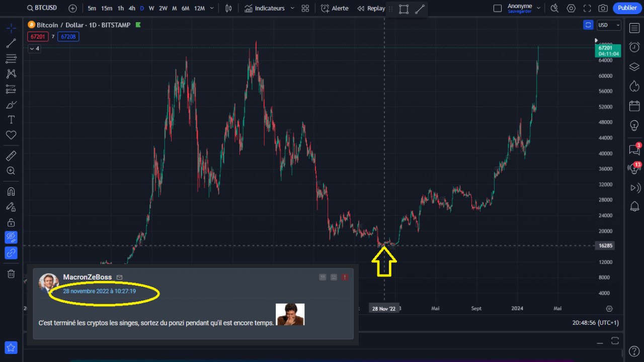Open the hotlists flame panel
Image resolution: width=644 pixels, height=362 pixels.
[x=634, y=86]
